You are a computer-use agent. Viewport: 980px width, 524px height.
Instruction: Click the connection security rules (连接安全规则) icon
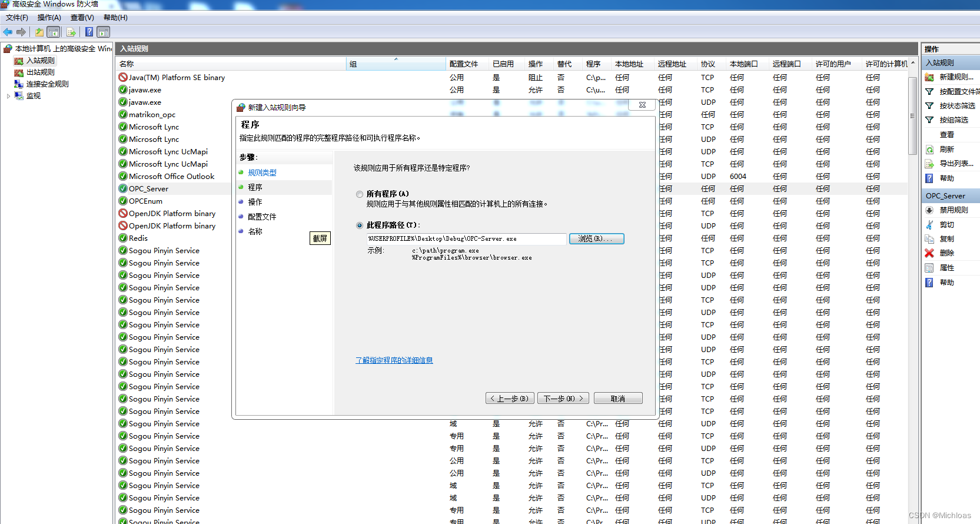click(x=19, y=84)
